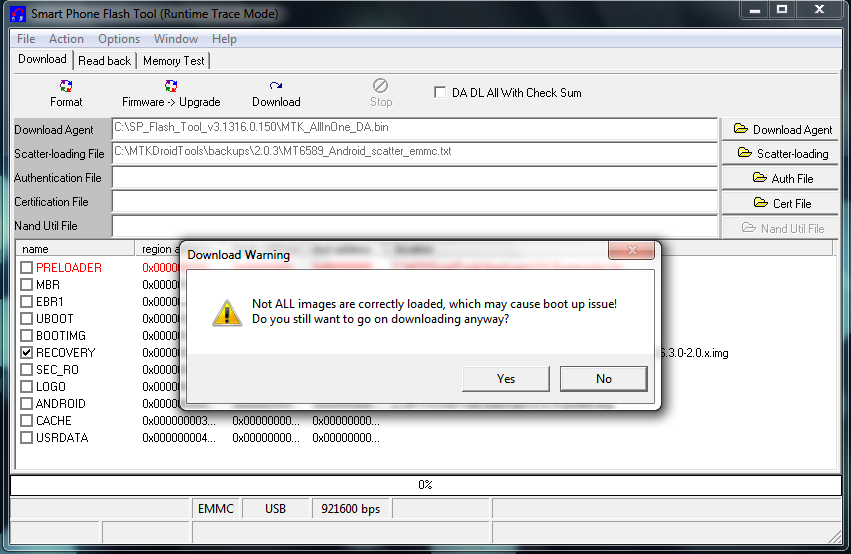The height and width of the screenshot is (554, 851).
Task: Open the Help menu
Action: point(224,39)
